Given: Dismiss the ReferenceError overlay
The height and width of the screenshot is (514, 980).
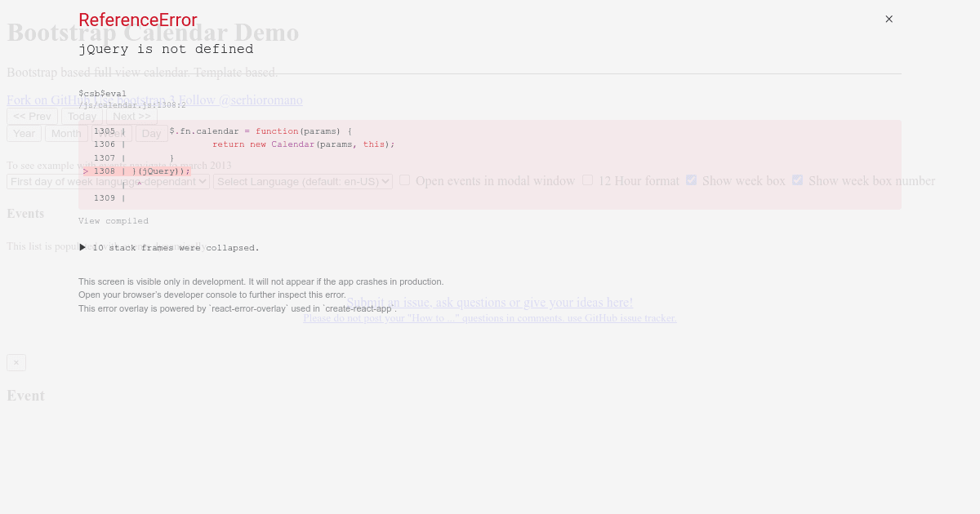Looking at the screenshot, I should click(x=889, y=19).
